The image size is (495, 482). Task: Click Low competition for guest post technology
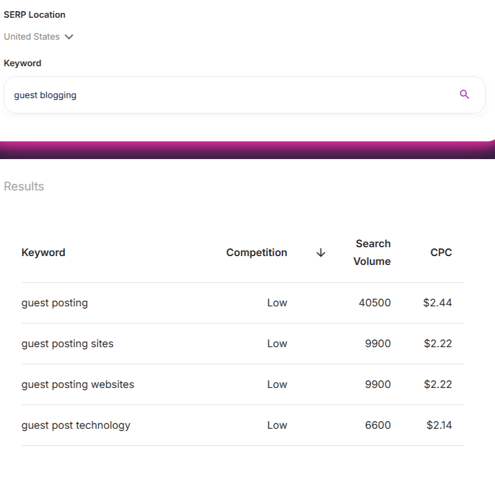277,425
